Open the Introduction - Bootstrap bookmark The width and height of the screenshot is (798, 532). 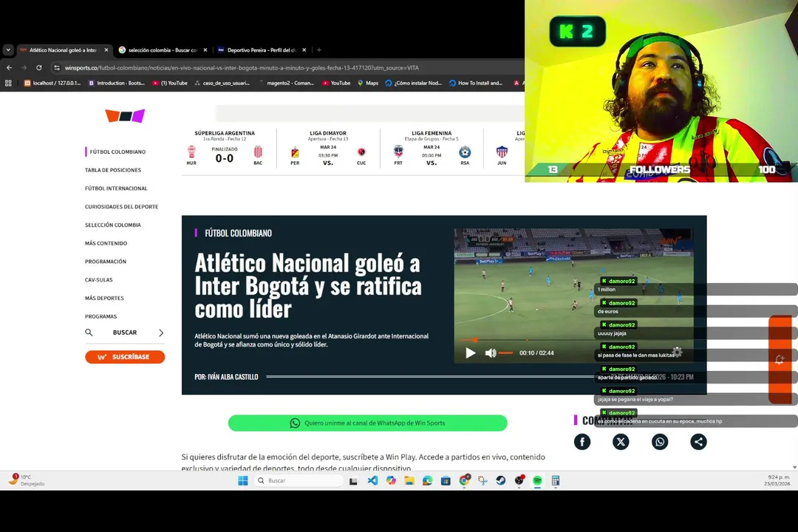(x=117, y=83)
